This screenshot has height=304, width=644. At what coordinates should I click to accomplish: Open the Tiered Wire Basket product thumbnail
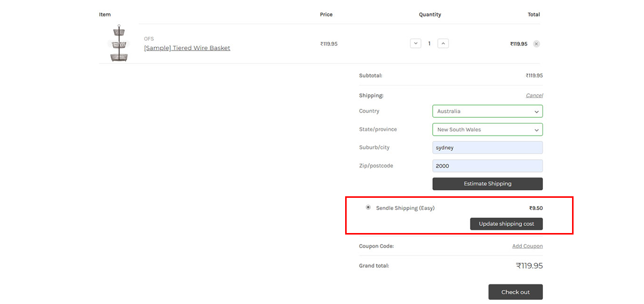(119, 44)
